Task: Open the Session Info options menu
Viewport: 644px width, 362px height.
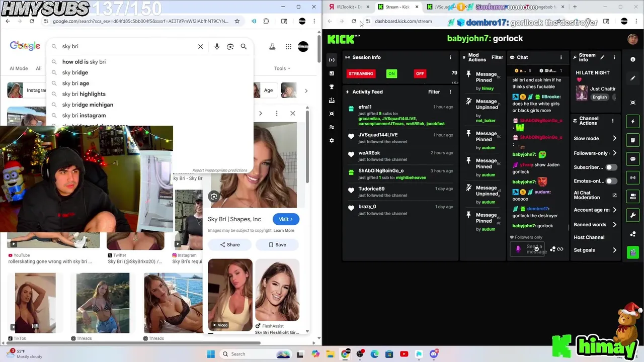Action: (450, 57)
